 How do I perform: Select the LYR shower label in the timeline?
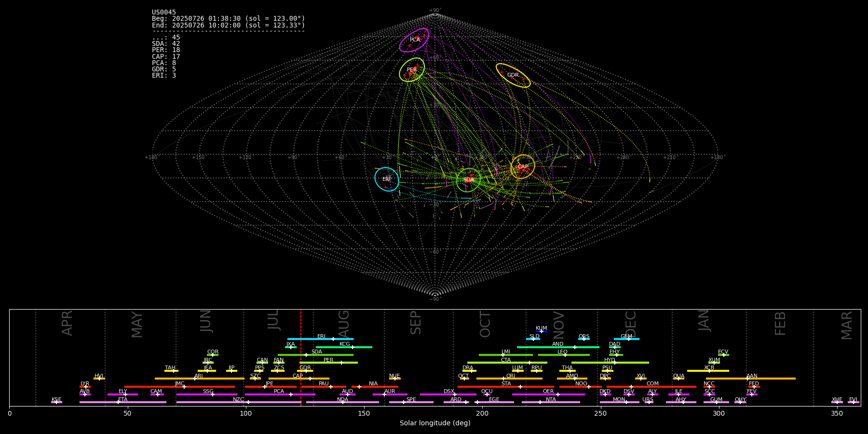85,384
